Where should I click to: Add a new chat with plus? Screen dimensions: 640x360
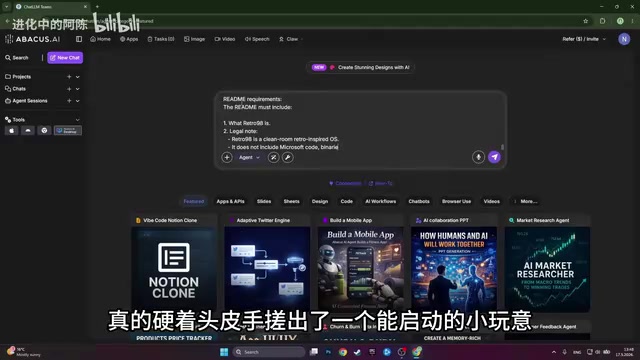(69, 89)
